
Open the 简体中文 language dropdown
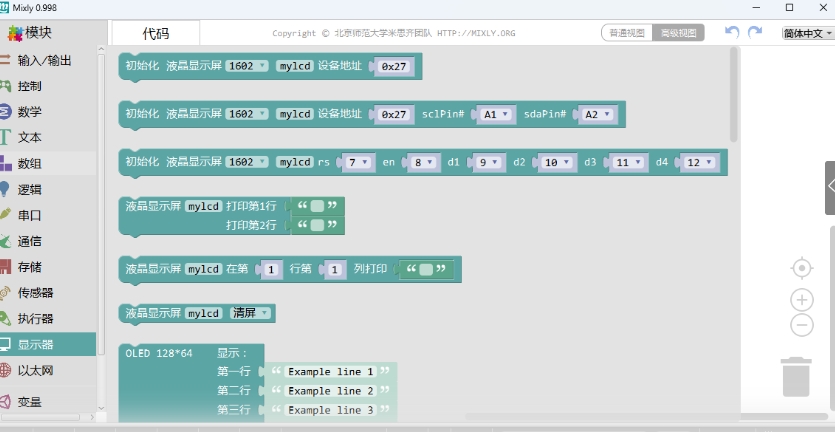pyautogui.click(x=807, y=33)
